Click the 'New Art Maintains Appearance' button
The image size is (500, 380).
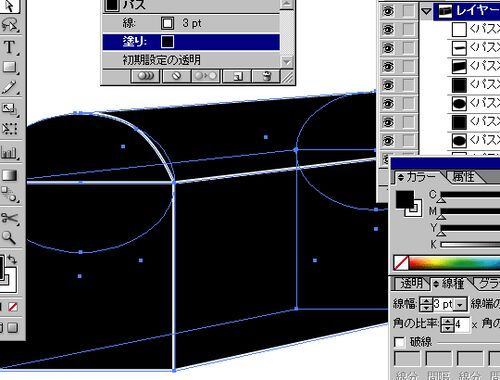[x=146, y=76]
